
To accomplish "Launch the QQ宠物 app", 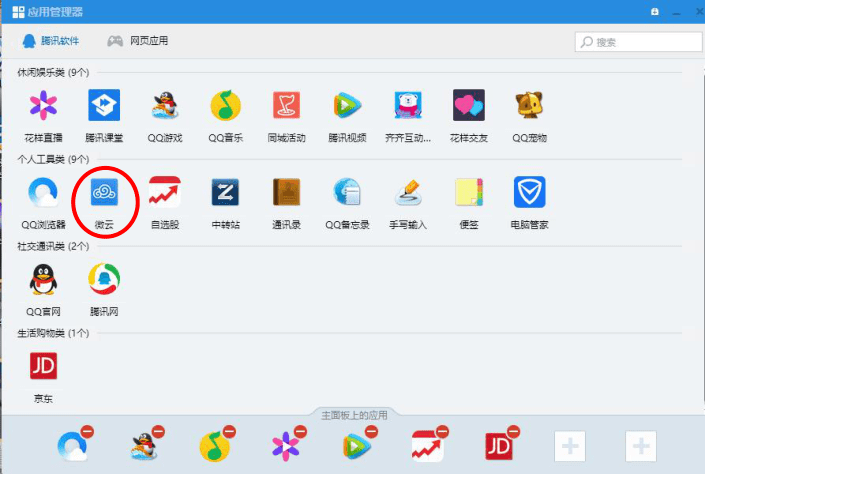I will coord(529,105).
